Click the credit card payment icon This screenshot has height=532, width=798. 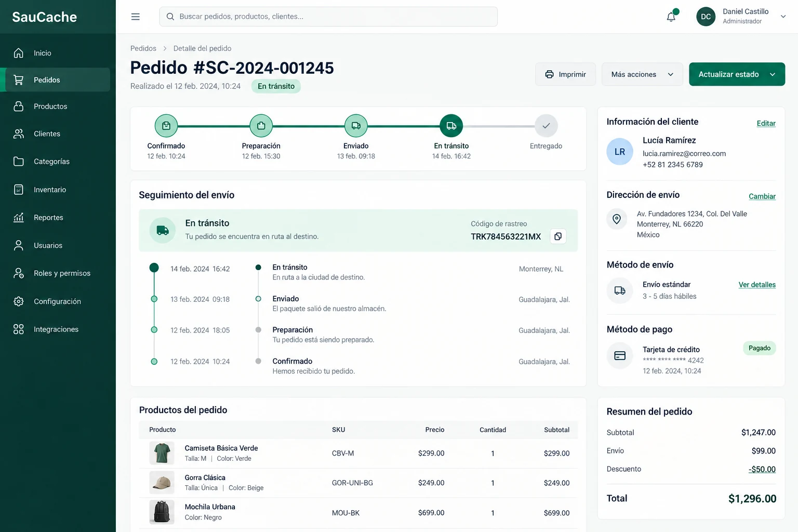[620, 356]
